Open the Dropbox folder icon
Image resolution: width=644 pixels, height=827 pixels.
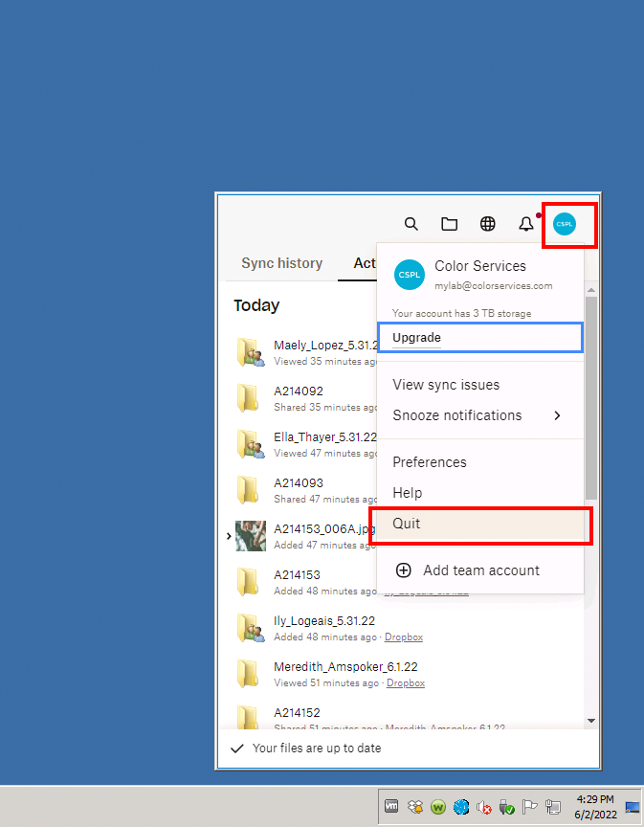pyautogui.click(x=449, y=224)
